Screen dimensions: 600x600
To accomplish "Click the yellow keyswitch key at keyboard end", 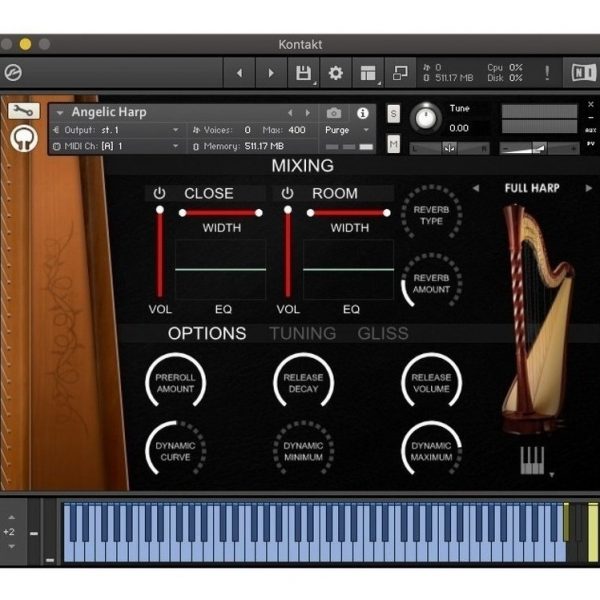I will 593,532.
